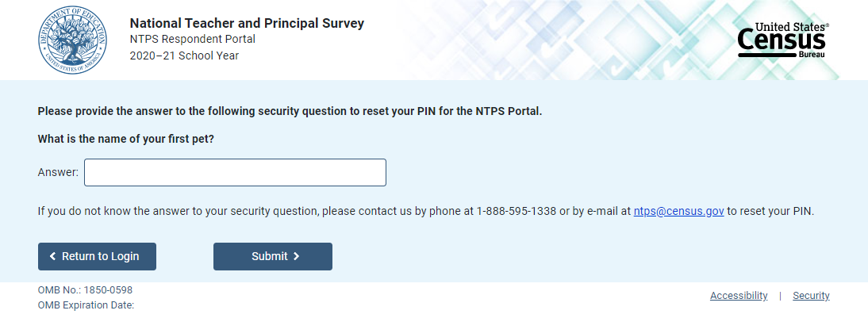Click the 2020–21 School Year text
This screenshot has width=868, height=318.
click(x=184, y=56)
